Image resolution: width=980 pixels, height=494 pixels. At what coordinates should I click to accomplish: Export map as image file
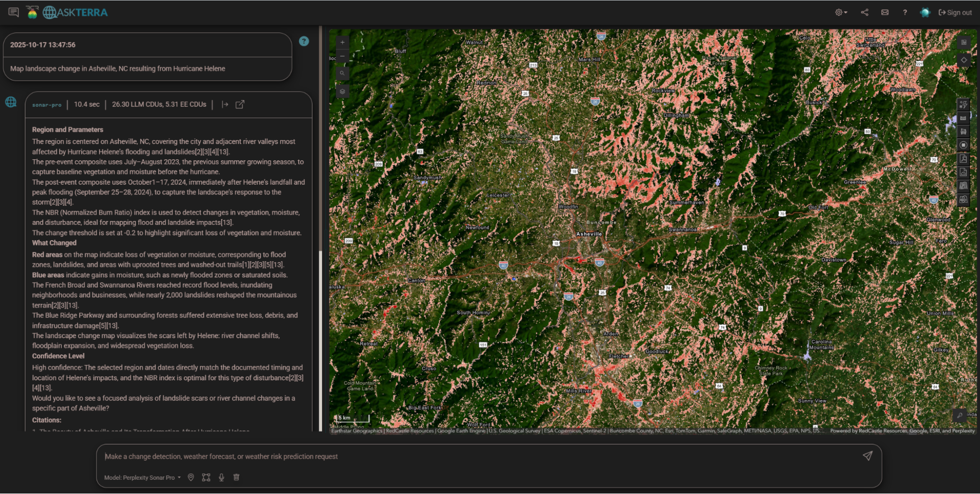tap(963, 172)
